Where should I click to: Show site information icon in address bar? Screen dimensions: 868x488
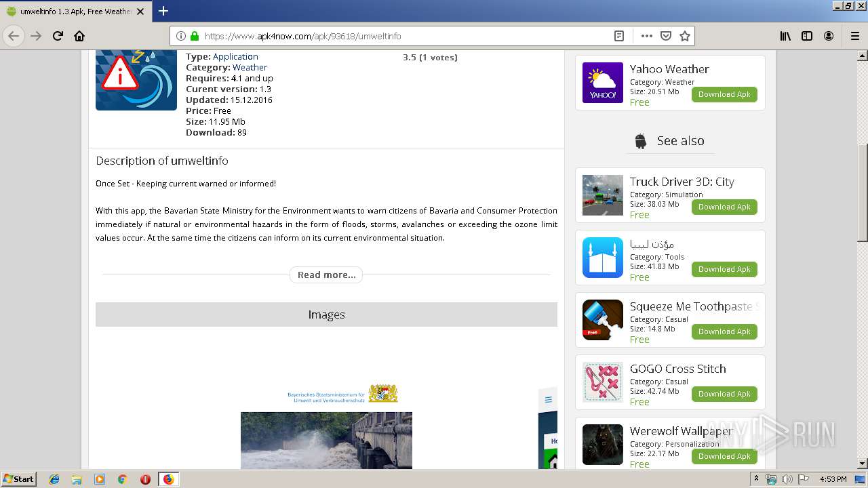click(x=181, y=36)
